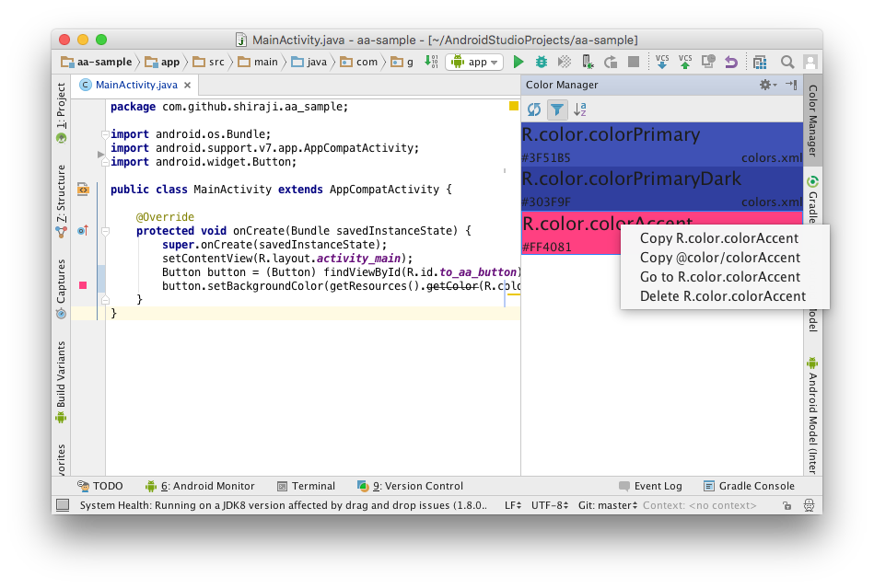The height and width of the screenshot is (588, 874).
Task: Stop the running app
Action: pyautogui.click(x=634, y=62)
